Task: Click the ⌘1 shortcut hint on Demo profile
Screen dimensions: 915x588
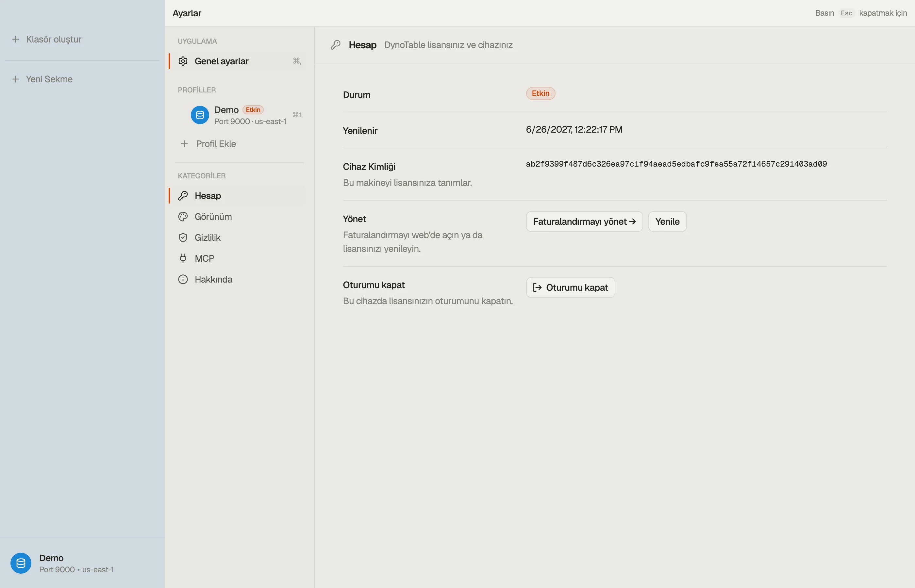Action: point(297,115)
